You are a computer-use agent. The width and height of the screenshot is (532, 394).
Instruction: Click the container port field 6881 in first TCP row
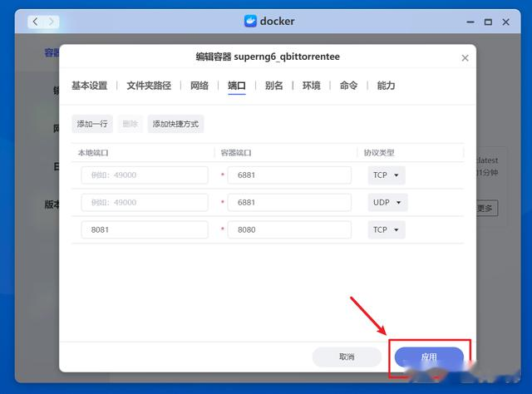(289, 175)
